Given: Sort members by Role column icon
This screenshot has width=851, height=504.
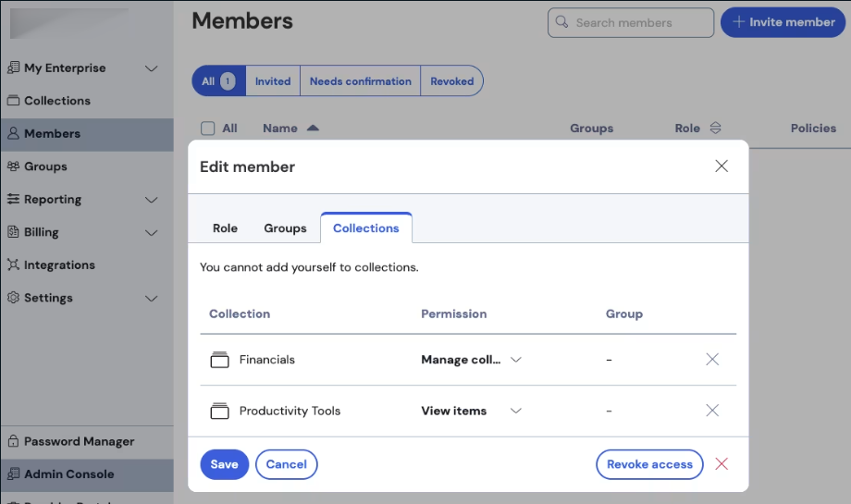Looking at the screenshot, I should (715, 129).
